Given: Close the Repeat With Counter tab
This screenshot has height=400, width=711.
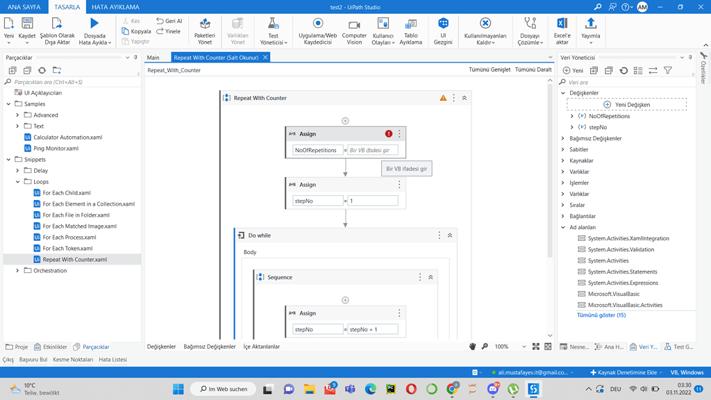Looking at the screenshot, I should point(265,57).
